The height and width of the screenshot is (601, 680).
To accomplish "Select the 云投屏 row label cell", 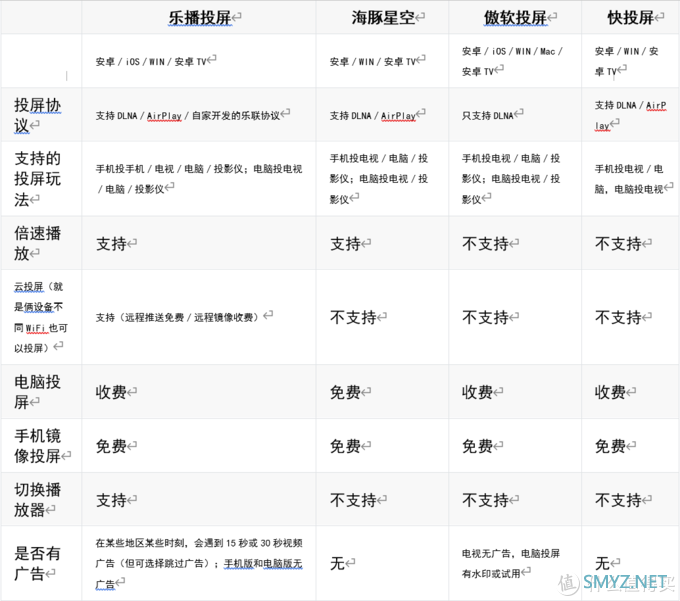I will pyautogui.click(x=41, y=317).
